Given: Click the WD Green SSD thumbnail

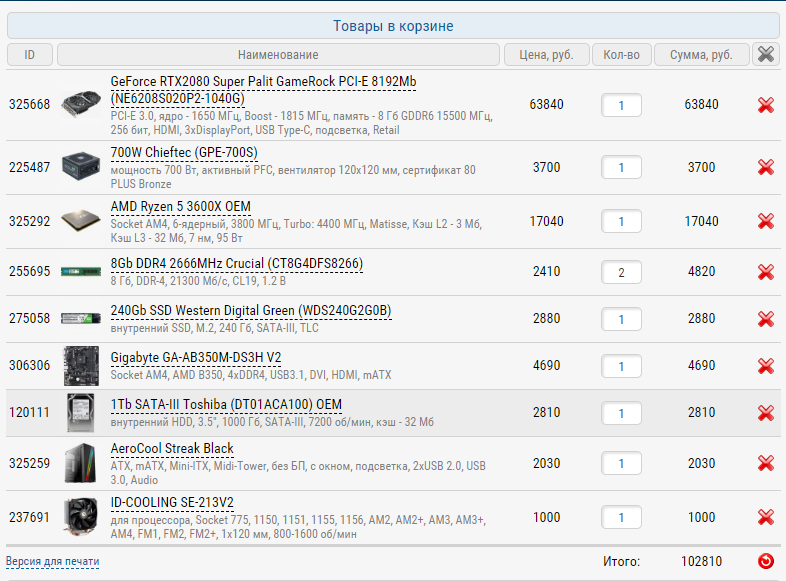Looking at the screenshot, I should [81, 318].
